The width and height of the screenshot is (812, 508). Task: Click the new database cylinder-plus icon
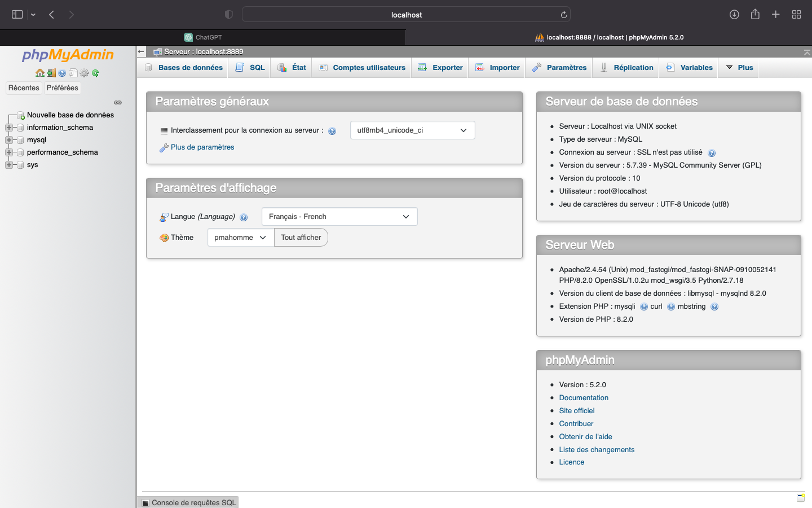coord(21,115)
